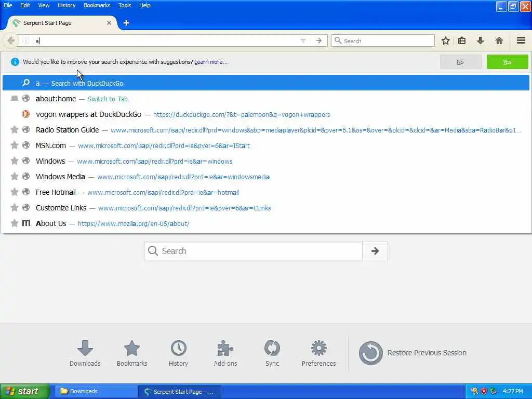Click the star icon on MSN.com row
Image resolution: width=532 pixels, height=399 pixels.
point(14,145)
